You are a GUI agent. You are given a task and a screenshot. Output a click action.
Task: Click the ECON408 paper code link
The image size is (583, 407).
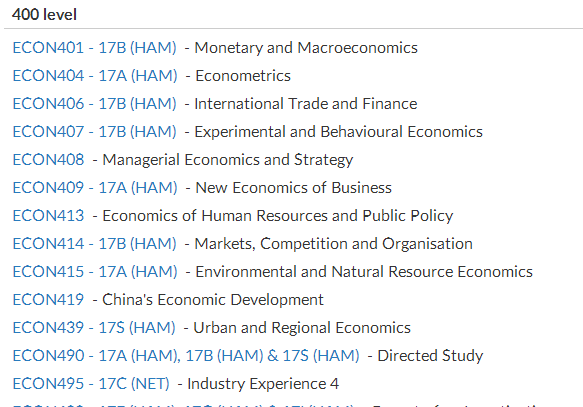pos(48,160)
